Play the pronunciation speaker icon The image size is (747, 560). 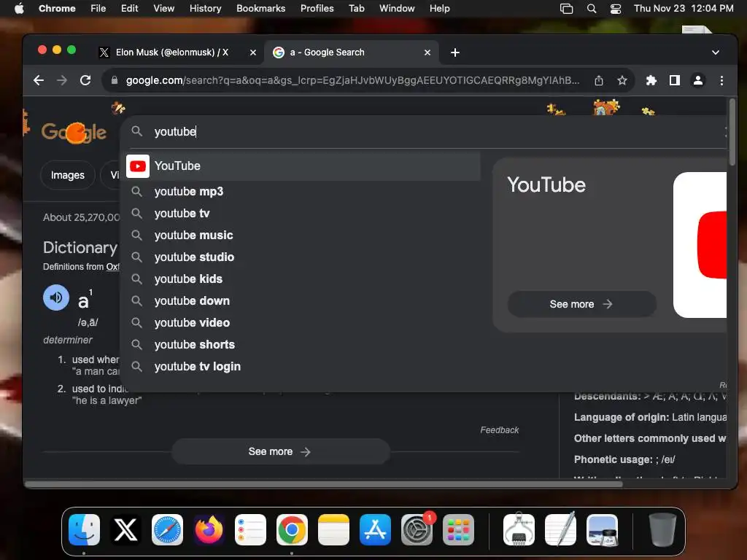(x=56, y=297)
